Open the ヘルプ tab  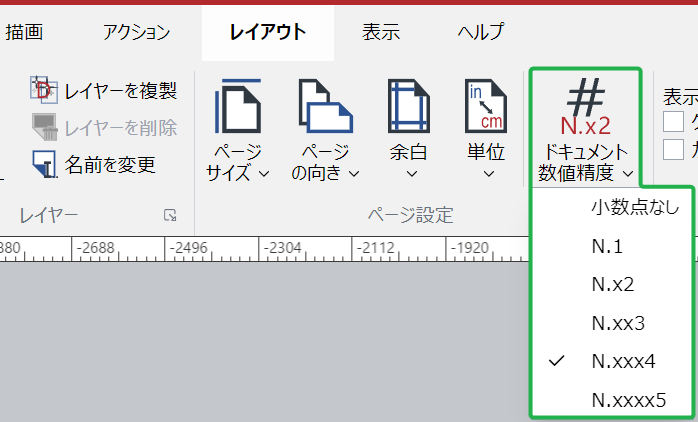481,32
